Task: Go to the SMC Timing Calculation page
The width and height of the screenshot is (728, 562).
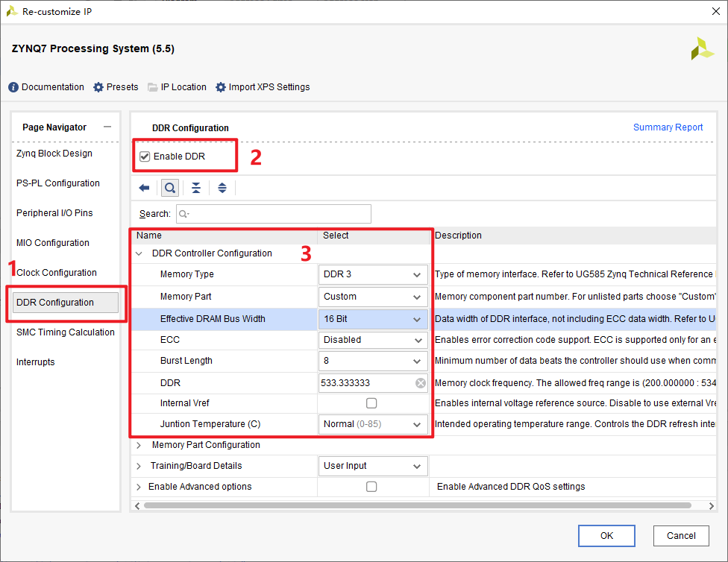Action: point(66,332)
